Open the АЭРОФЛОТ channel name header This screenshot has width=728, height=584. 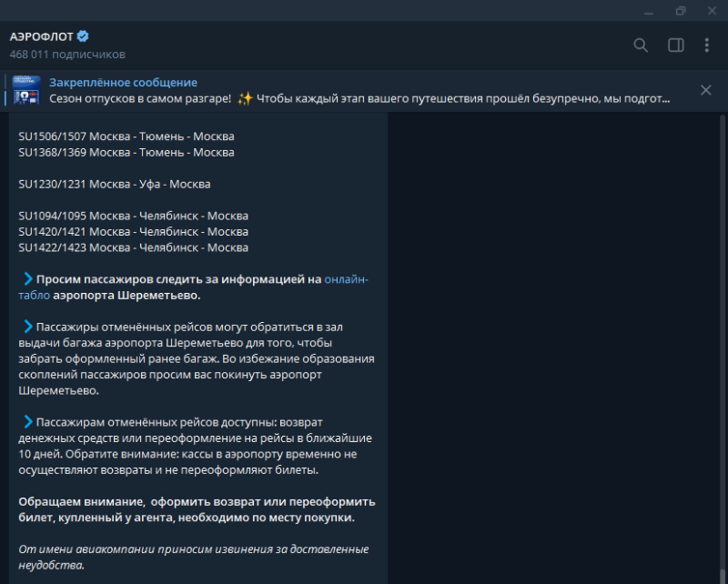click(x=41, y=36)
